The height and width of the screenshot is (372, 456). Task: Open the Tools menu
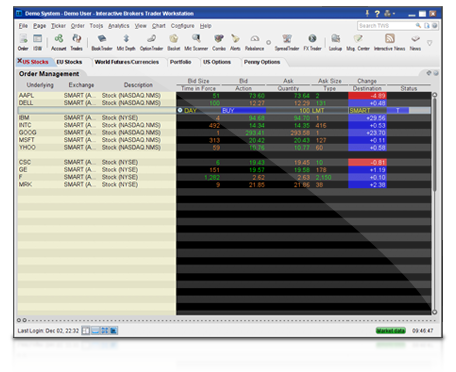(96, 26)
